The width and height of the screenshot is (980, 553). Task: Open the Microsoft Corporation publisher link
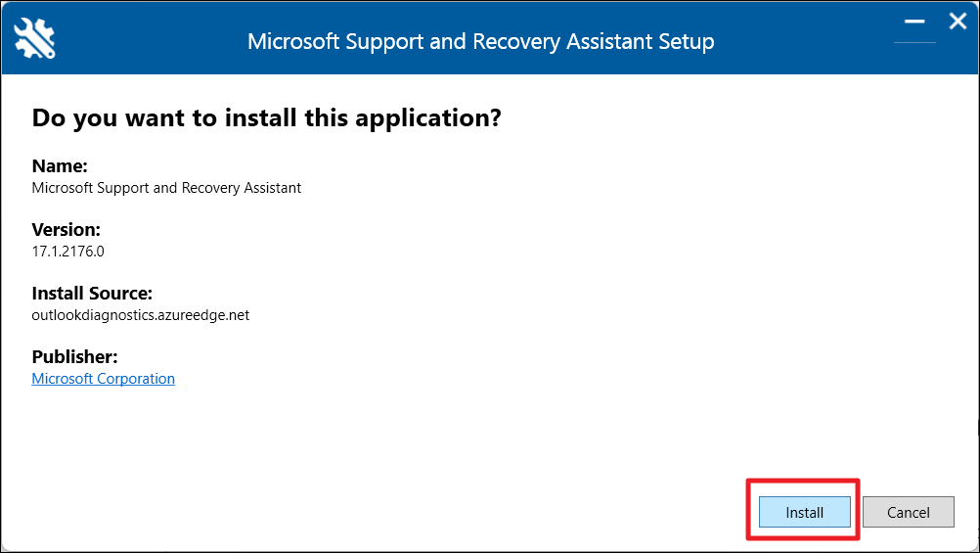[103, 379]
